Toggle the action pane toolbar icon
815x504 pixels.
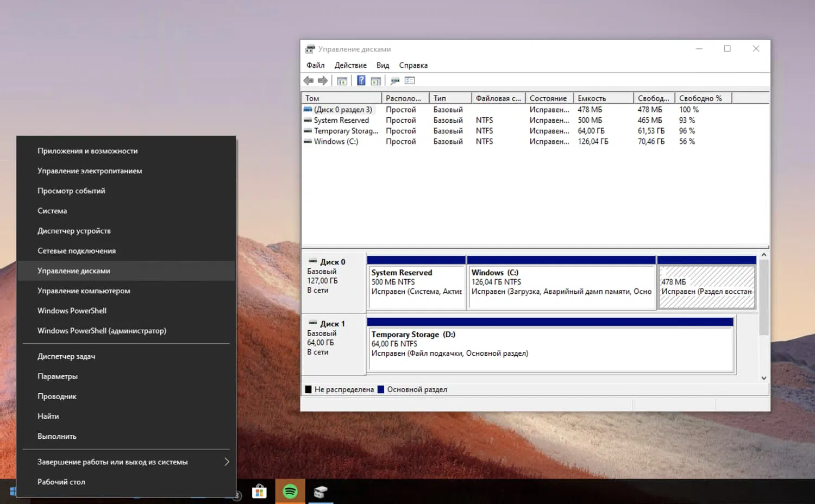pyautogui.click(x=375, y=81)
